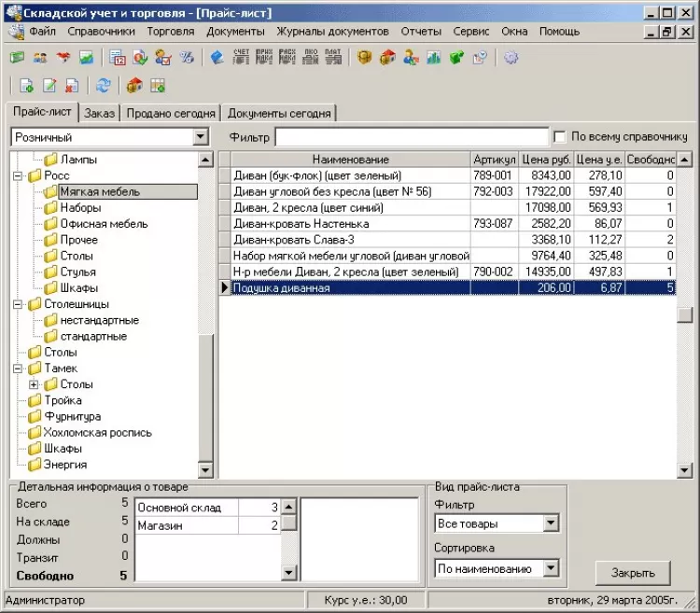Add a new item with document-plus icon
The width and height of the screenshot is (700, 613).
[26, 85]
